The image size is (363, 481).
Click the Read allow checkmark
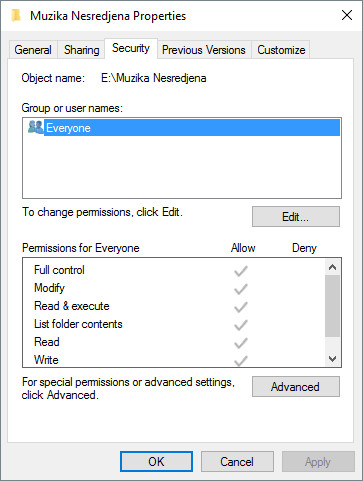(x=241, y=343)
